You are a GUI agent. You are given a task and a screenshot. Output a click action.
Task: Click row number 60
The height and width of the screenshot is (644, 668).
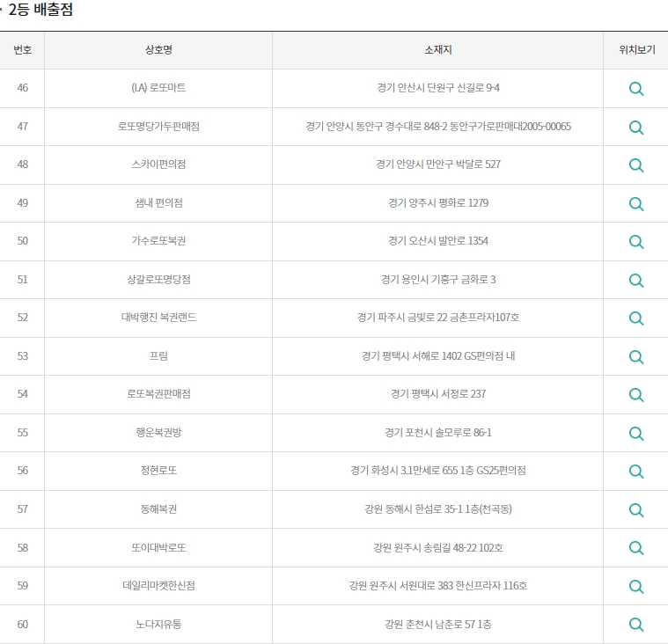22,625
